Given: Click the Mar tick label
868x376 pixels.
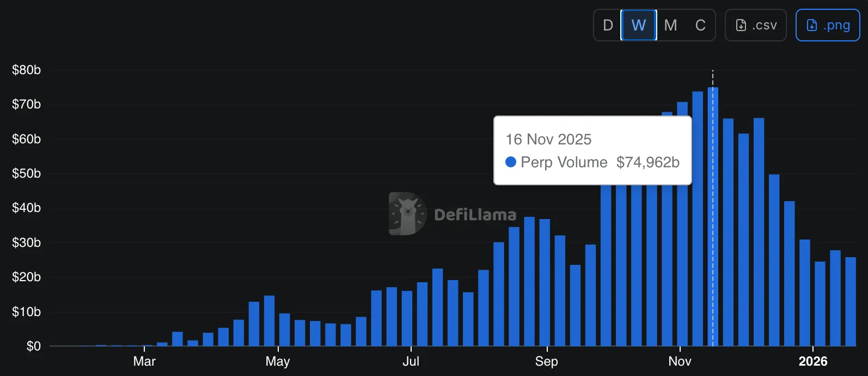Looking at the screenshot, I should pyautogui.click(x=144, y=361).
